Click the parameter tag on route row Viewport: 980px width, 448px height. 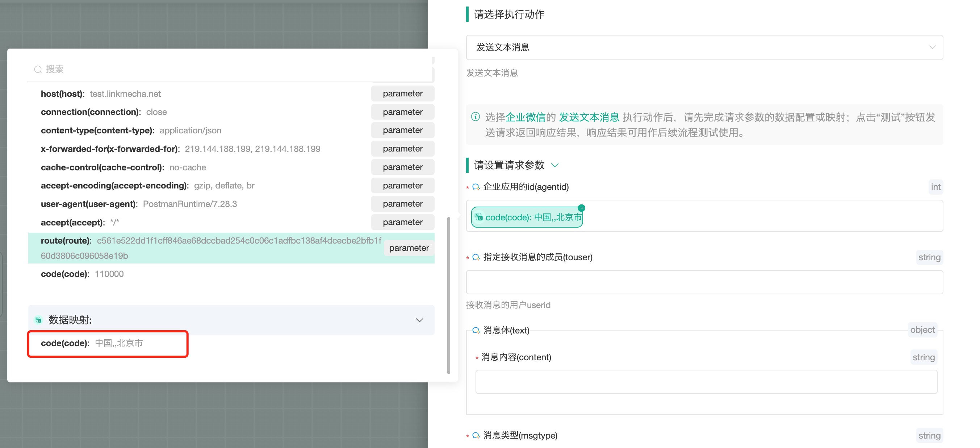click(409, 248)
